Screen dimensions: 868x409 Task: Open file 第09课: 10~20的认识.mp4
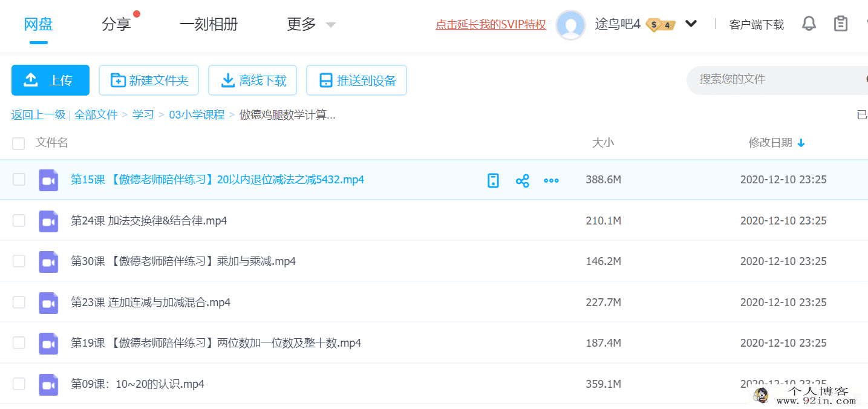[137, 384]
